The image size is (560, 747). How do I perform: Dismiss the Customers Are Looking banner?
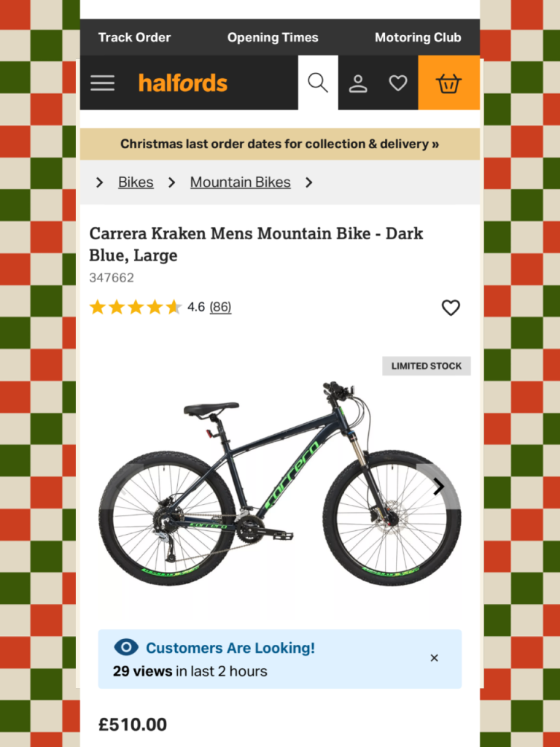434,658
